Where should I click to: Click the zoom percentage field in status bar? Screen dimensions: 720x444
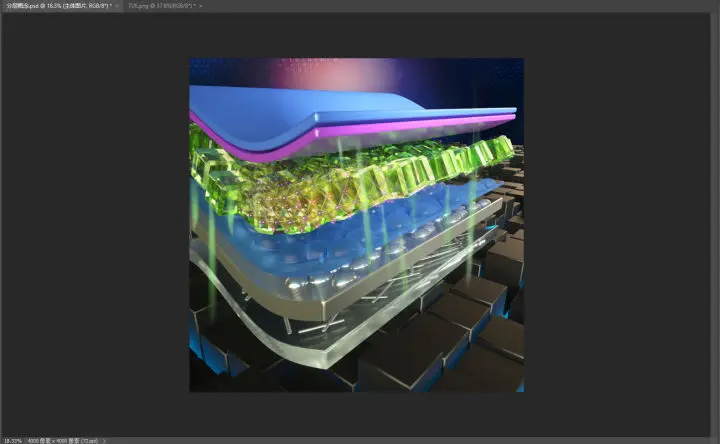[13, 441]
